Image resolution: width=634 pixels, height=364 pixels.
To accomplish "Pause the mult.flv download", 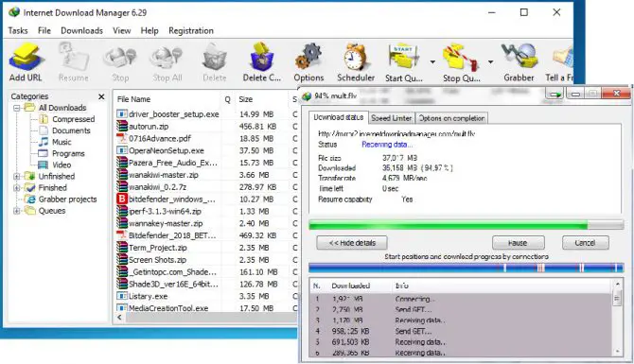I will [x=518, y=243].
